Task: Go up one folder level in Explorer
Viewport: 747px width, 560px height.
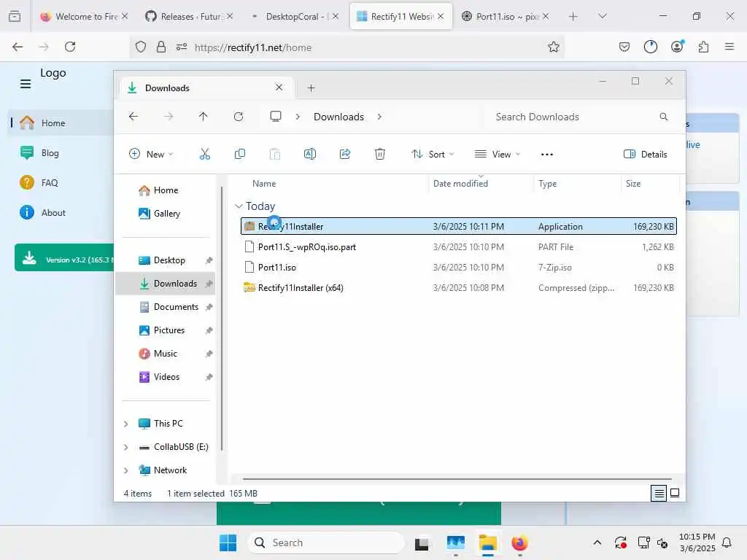Action: click(203, 117)
